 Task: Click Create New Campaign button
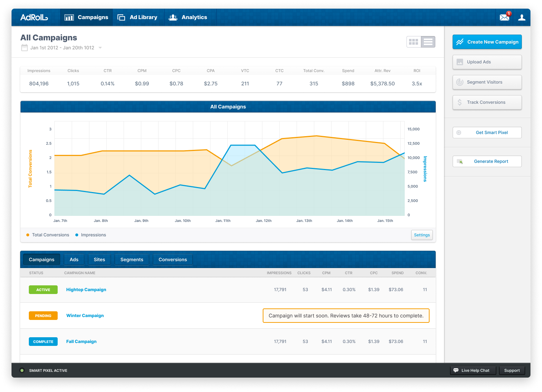click(487, 42)
